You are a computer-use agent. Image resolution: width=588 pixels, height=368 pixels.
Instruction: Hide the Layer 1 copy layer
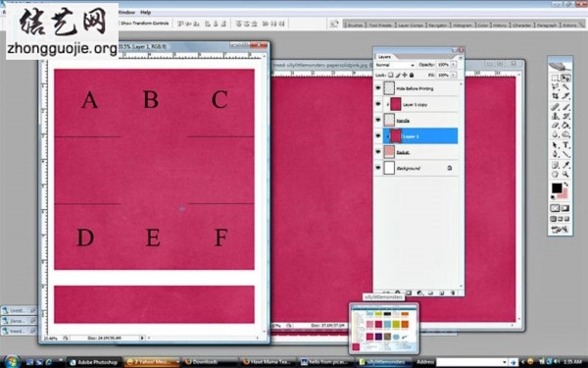click(378, 104)
